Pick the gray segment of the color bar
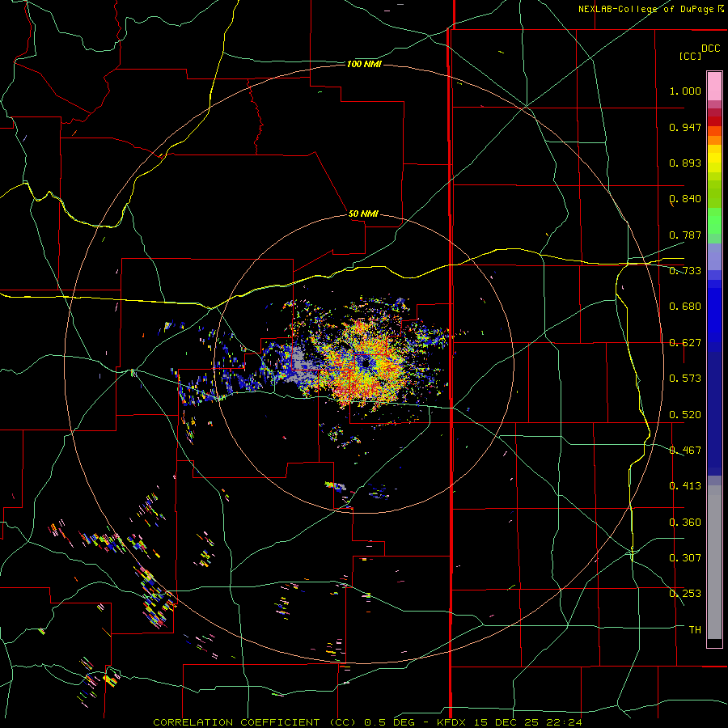 [x=714, y=562]
